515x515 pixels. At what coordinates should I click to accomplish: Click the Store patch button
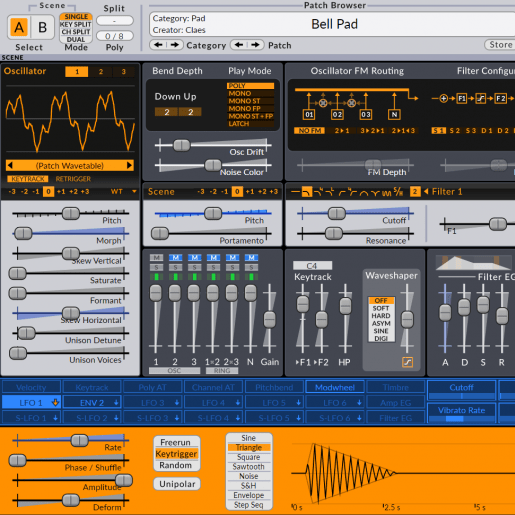click(500, 45)
